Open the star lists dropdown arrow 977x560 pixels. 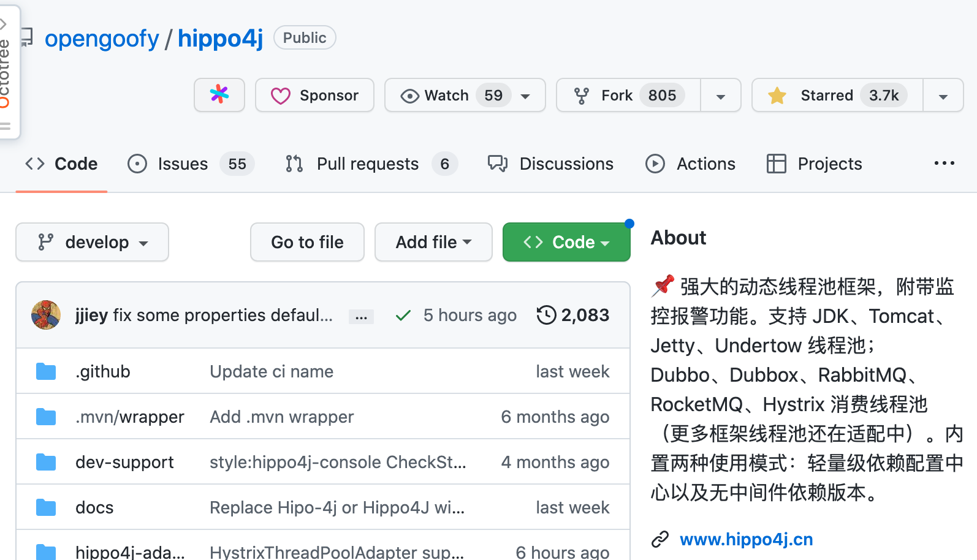(x=943, y=96)
